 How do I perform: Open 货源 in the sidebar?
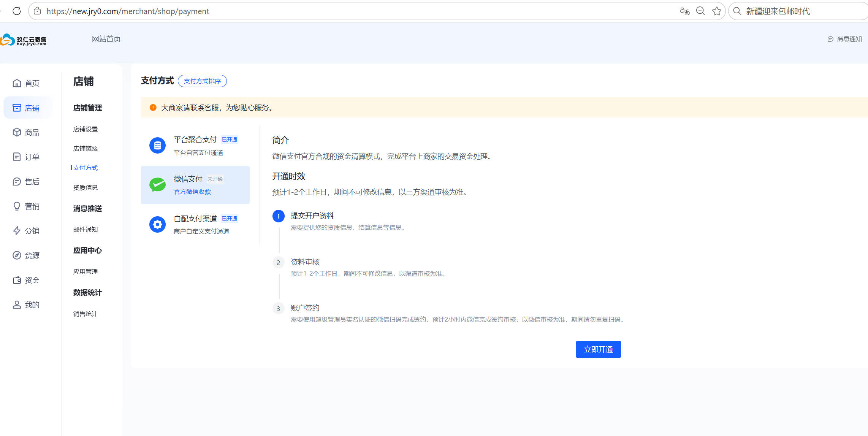26,255
